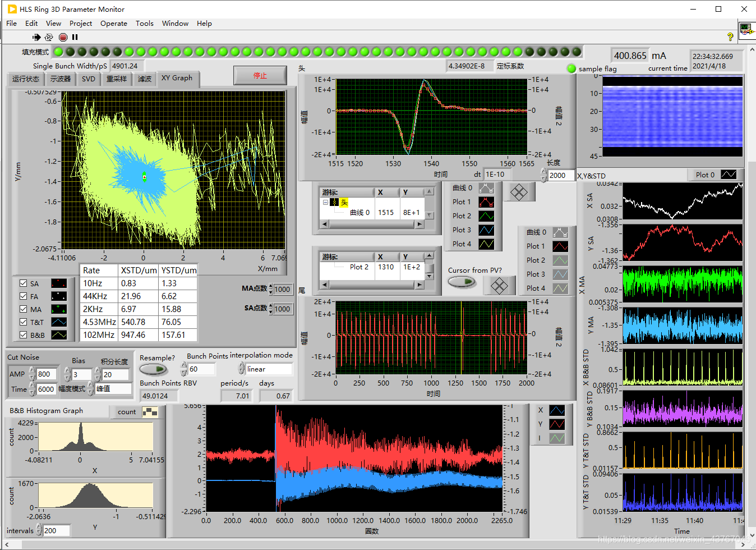Open the interpolation mode linear selector
756x550 pixels.
pos(269,369)
